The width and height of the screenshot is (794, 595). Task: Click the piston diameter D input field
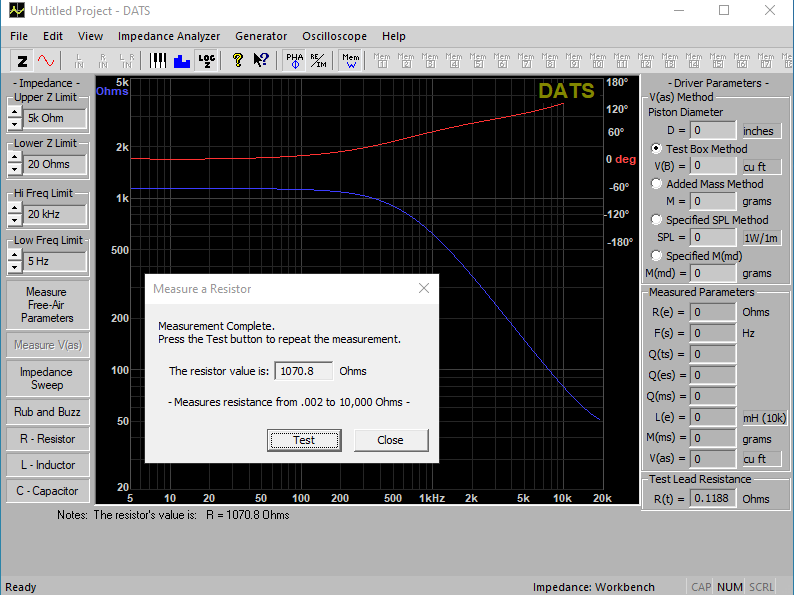(x=713, y=130)
